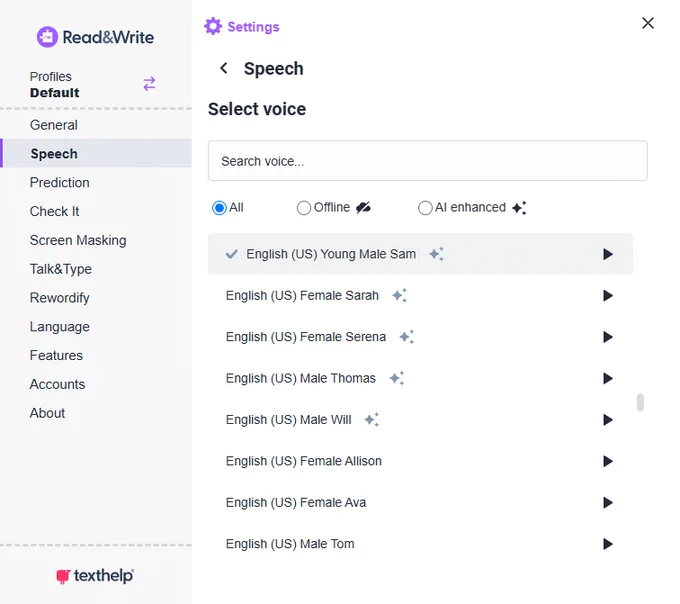Click the AI sparkle icon beside Sam
This screenshot has height=604, width=680.
pyautogui.click(x=436, y=254)
